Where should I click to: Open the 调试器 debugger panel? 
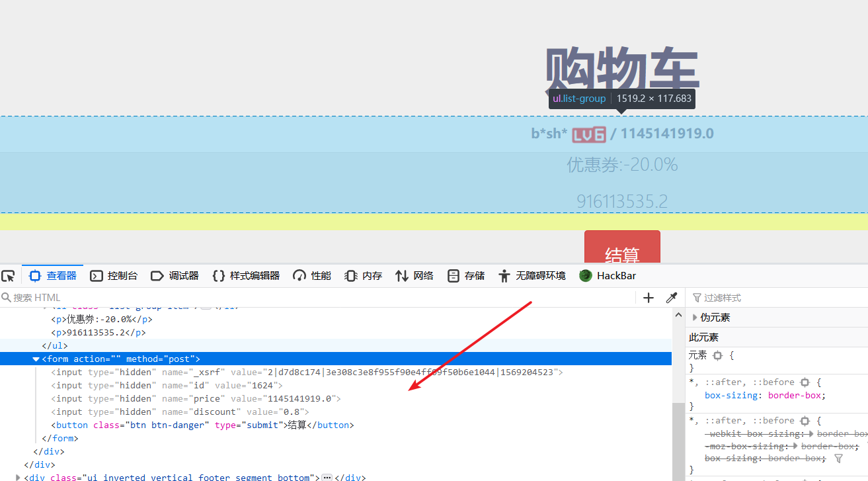tap(175, 276)
